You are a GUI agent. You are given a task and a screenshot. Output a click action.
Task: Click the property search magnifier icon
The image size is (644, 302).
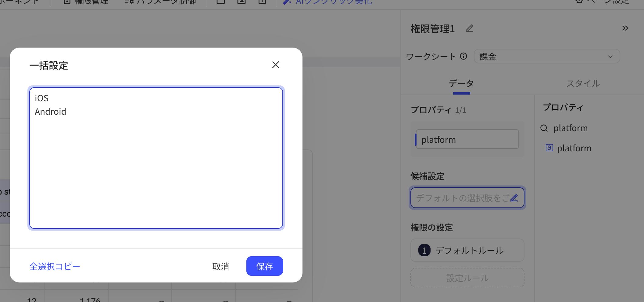click(x=544, y=128)
